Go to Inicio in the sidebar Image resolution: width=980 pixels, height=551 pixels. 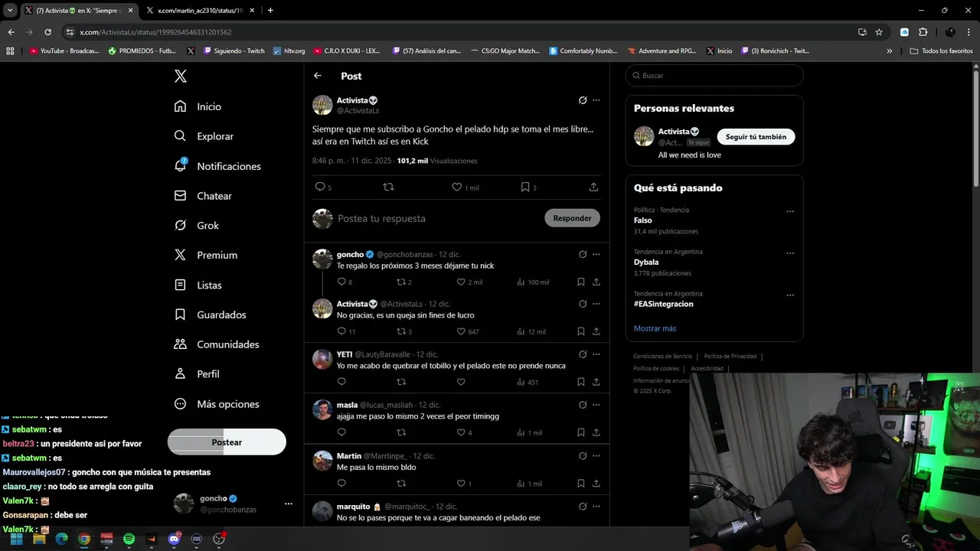[x=198, y=106]
